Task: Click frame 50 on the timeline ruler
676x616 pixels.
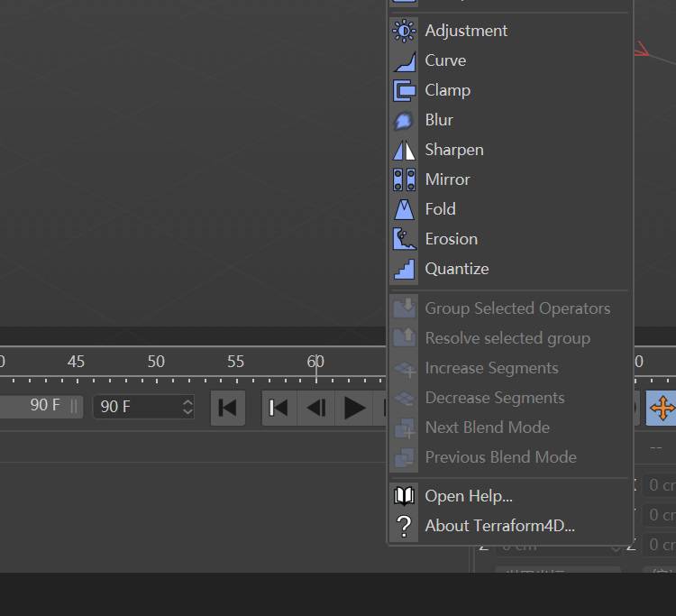Action: 156,362
